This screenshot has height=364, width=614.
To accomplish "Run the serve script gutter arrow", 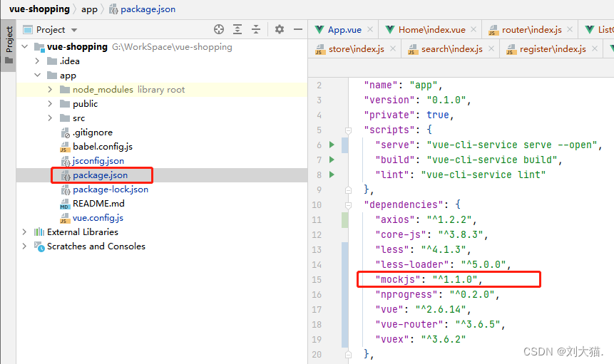I will 332,145.
